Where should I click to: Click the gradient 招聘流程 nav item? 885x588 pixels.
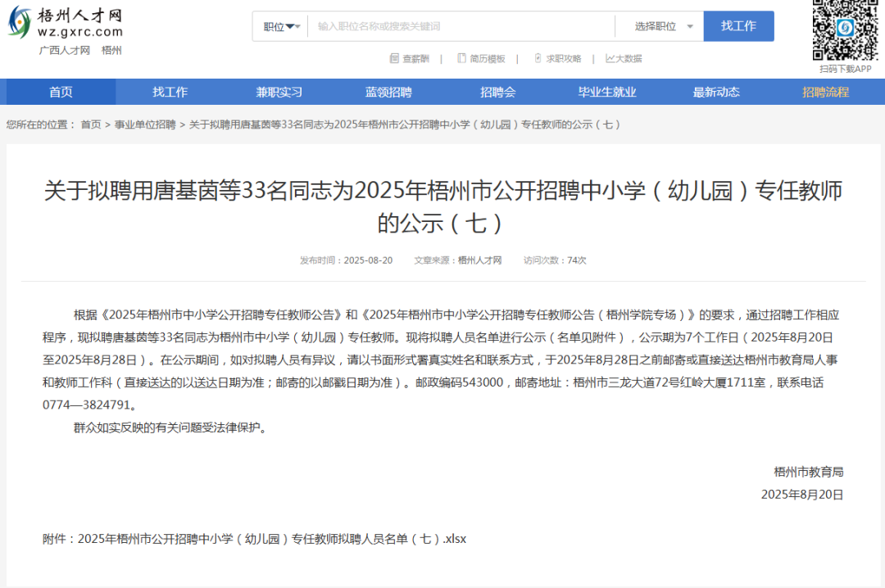(824, 91)
